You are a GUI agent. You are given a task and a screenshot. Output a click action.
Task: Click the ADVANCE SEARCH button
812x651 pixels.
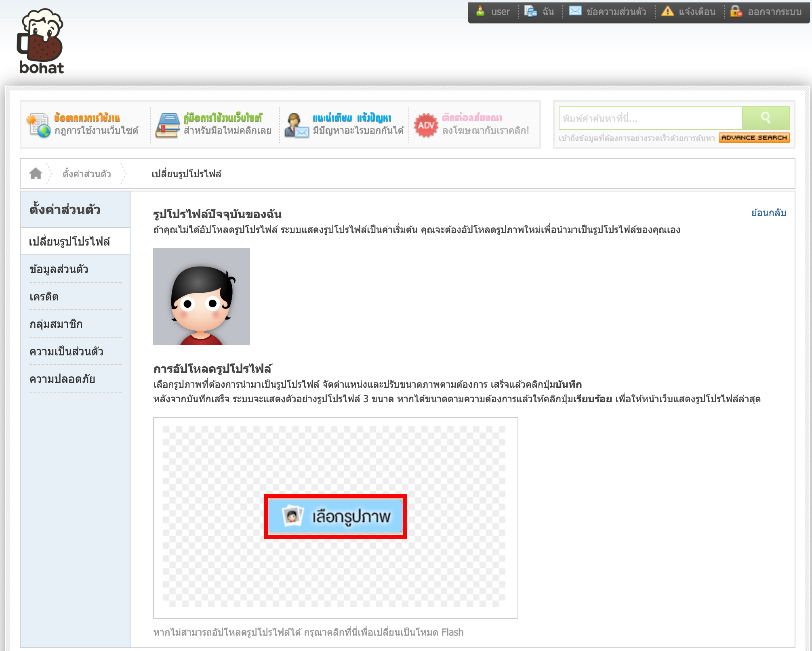point(754,138)
